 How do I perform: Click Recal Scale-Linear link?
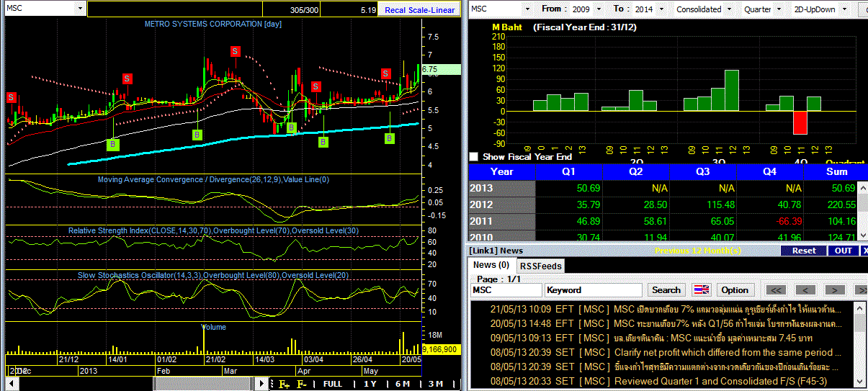click(x=420, y=10)
